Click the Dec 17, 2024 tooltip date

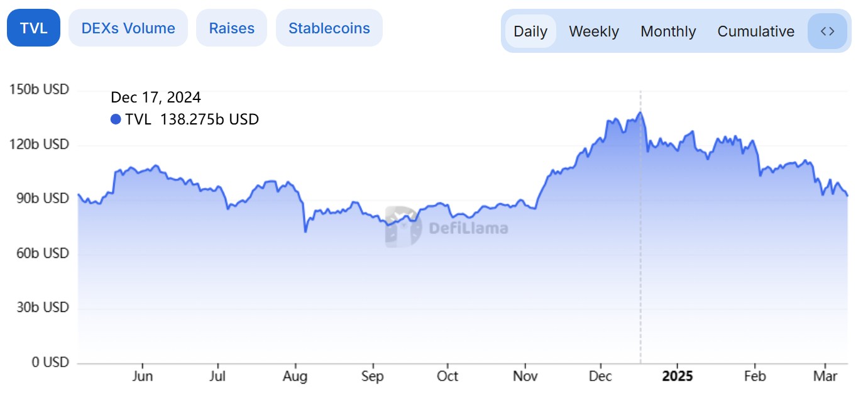click(x=156, y=97)
